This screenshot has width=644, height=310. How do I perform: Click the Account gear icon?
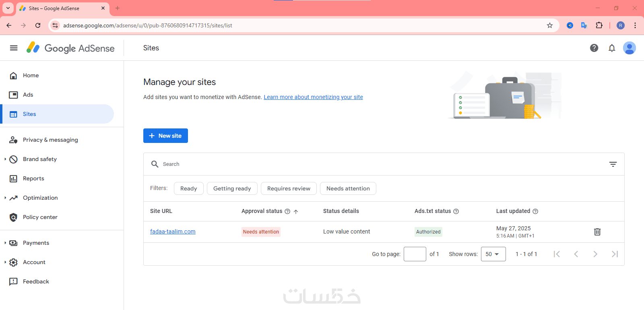(x=13, y=262)
